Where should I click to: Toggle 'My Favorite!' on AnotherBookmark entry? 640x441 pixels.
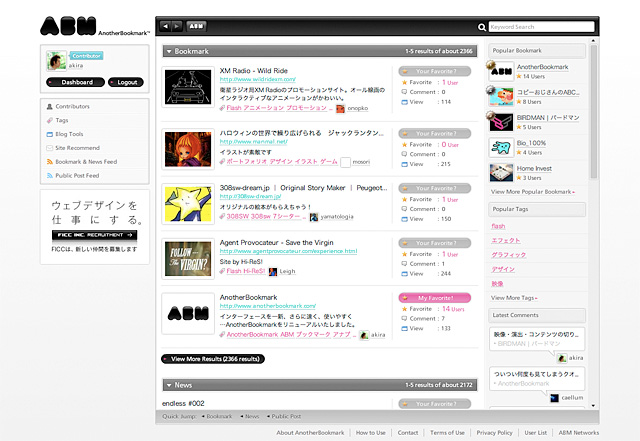434,298
